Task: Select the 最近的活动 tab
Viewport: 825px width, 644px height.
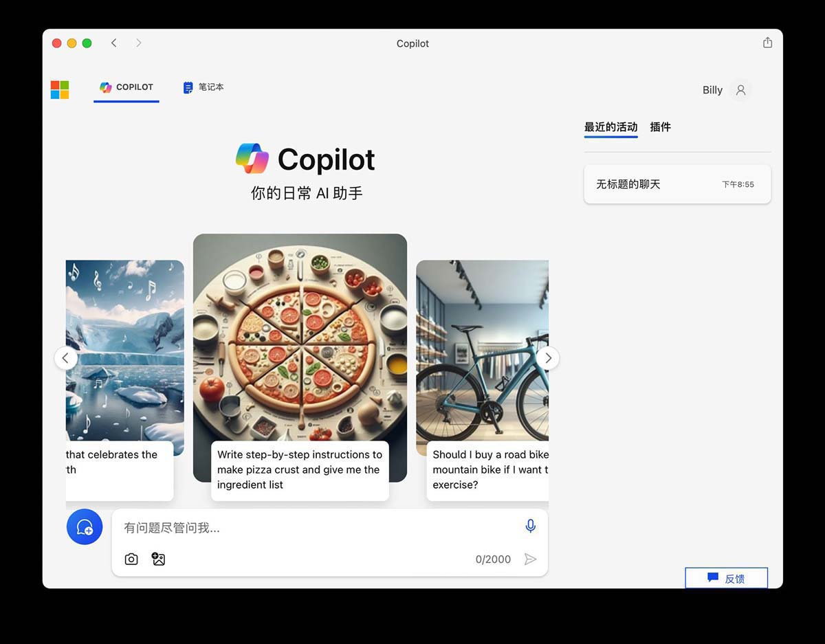Action: pyautogui.click(x=610, y=127)
